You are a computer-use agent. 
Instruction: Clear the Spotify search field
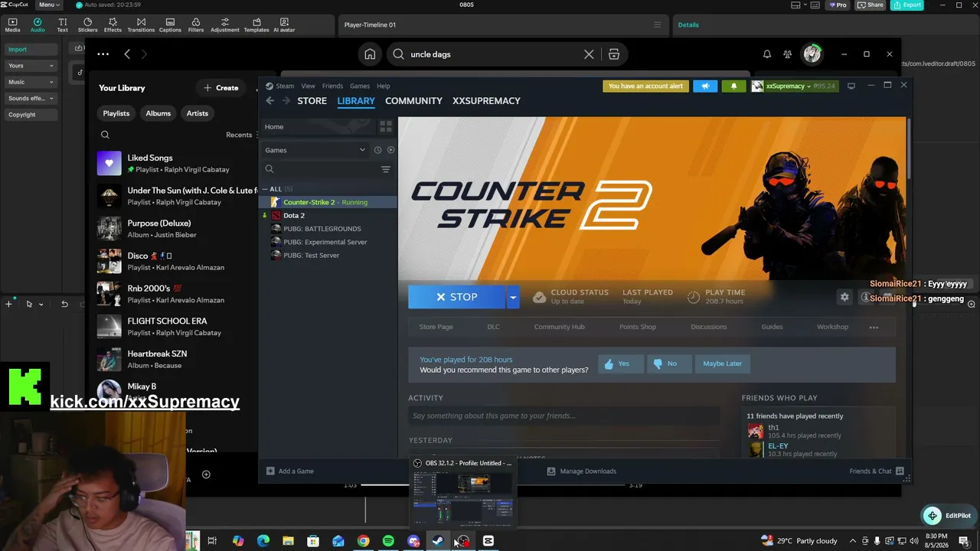[x=589, y=54]
